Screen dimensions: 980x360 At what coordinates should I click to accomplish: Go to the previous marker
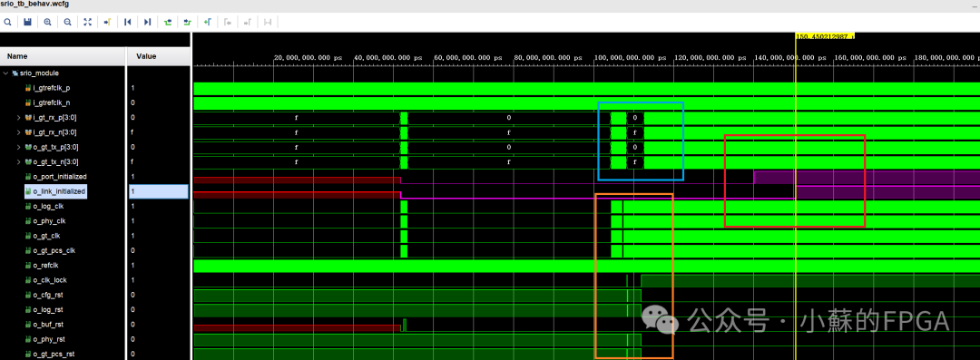pyautogui.click(x=228, y=22)
